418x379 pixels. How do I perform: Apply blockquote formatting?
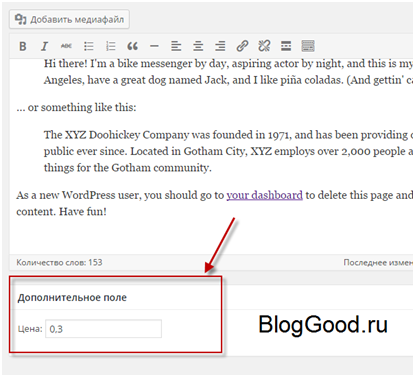click(x=132, y=46)
